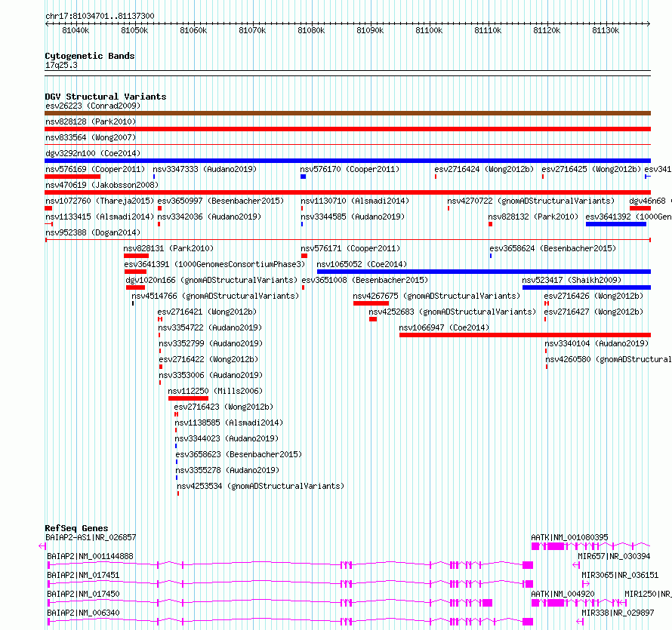This screenshot has height=630, width=672.
Task: Select the blue nsv1065052 variant bar
Action: (484, 272)
